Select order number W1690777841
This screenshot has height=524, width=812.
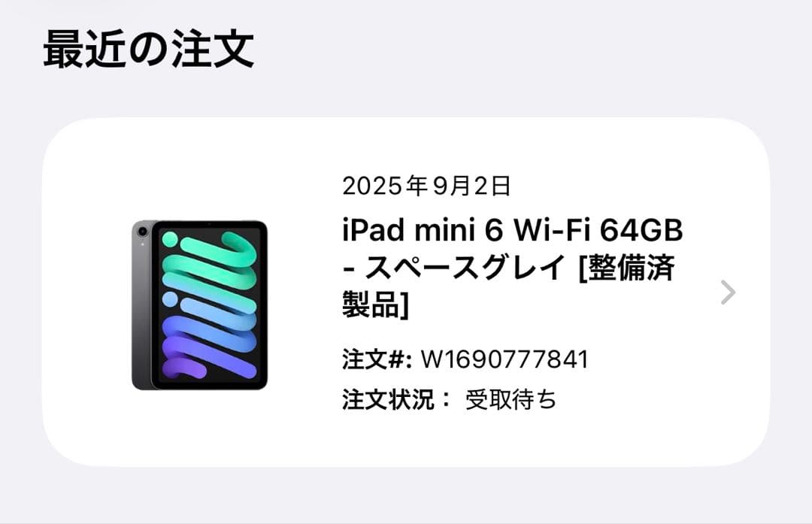504,359
